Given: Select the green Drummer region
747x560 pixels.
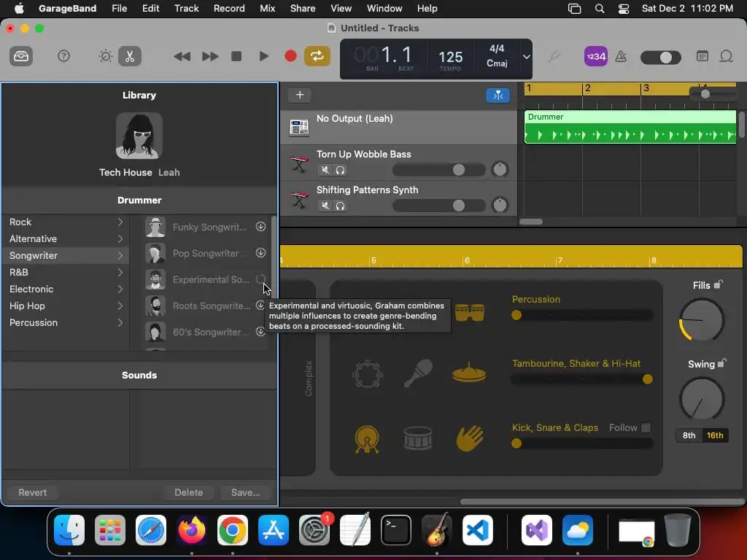Looking at the screenshot, I should pos(630,127).
